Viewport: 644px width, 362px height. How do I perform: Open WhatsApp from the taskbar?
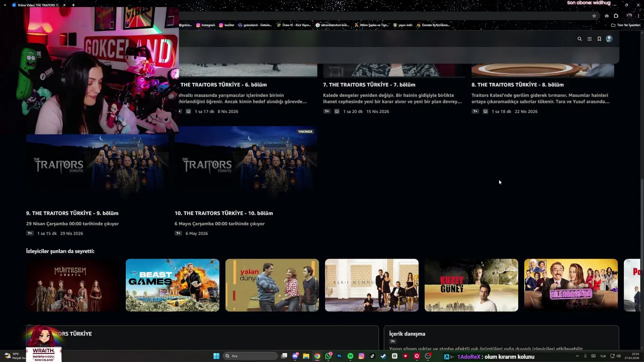328,356
